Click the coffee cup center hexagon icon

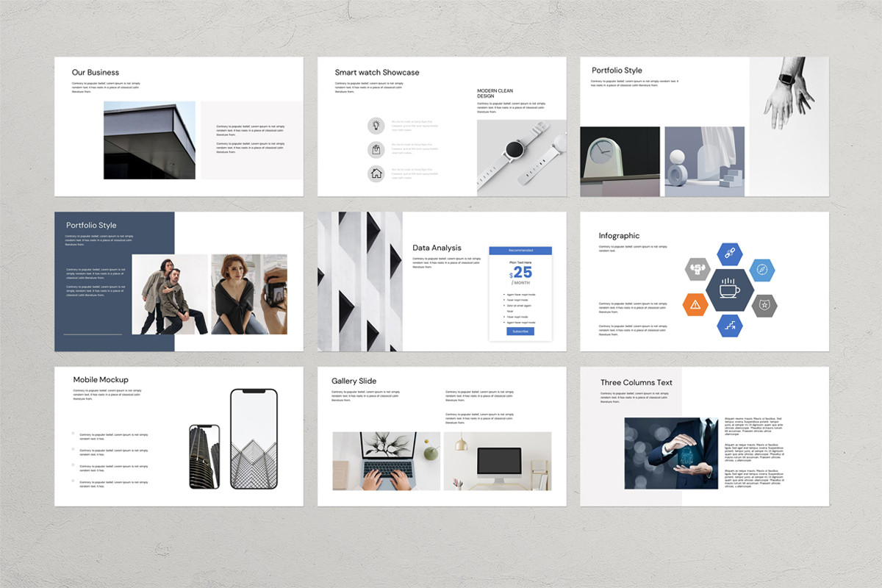point(729,291)
